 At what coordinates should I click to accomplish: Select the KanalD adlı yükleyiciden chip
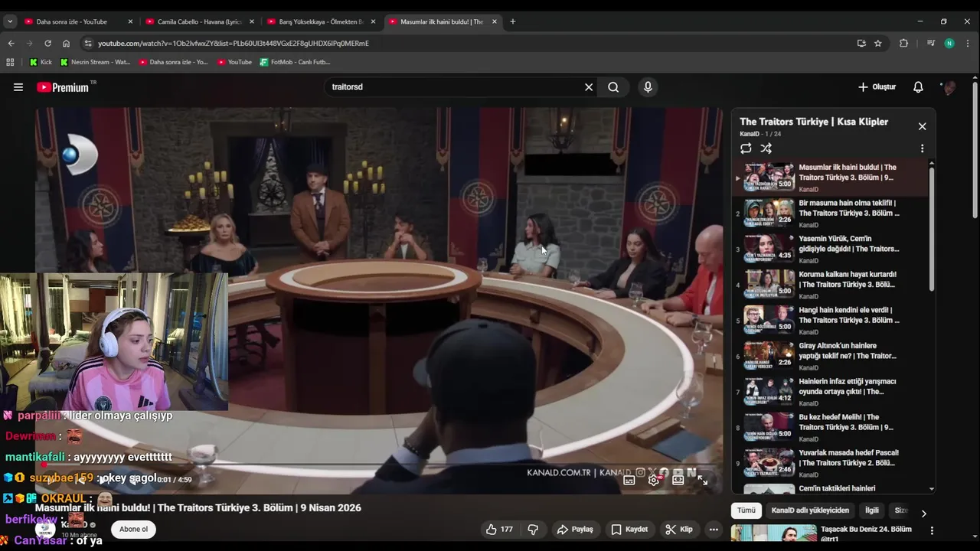click(x=810, y=510)
